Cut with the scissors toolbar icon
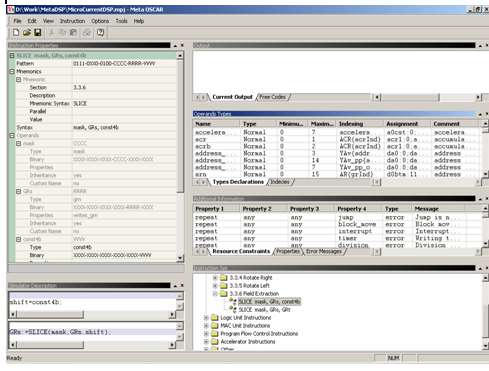 tap(52, 33)
